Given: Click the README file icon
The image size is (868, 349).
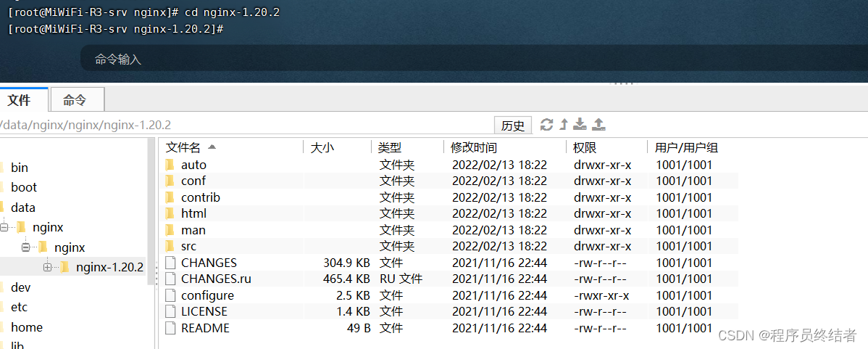Looking at the screenshot, I should 170,328.
